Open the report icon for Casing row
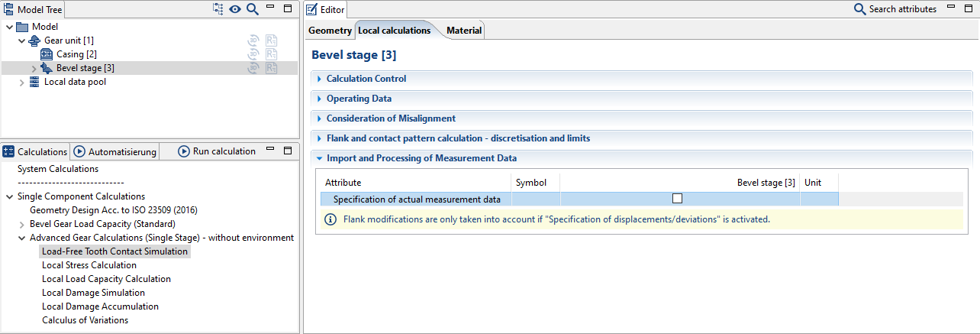The height and width of the screenshot is (334, 980). (x=272, y=54)
